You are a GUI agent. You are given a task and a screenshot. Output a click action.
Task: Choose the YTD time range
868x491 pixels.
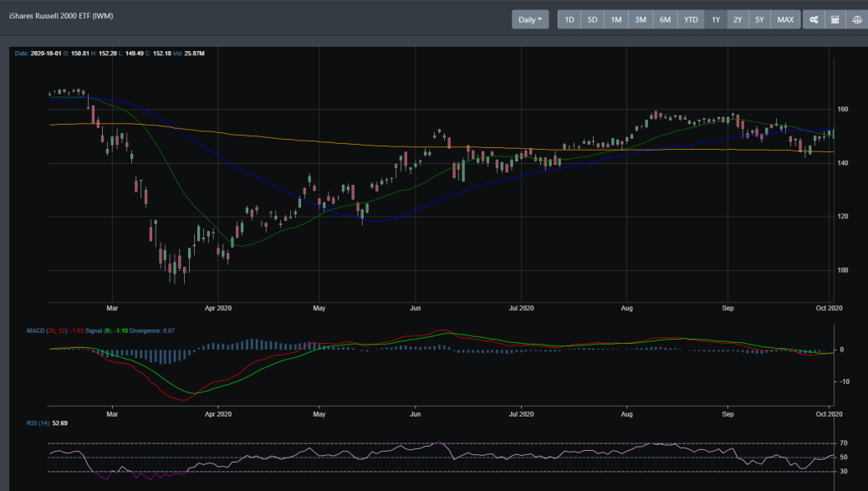[x=691, y=19]
